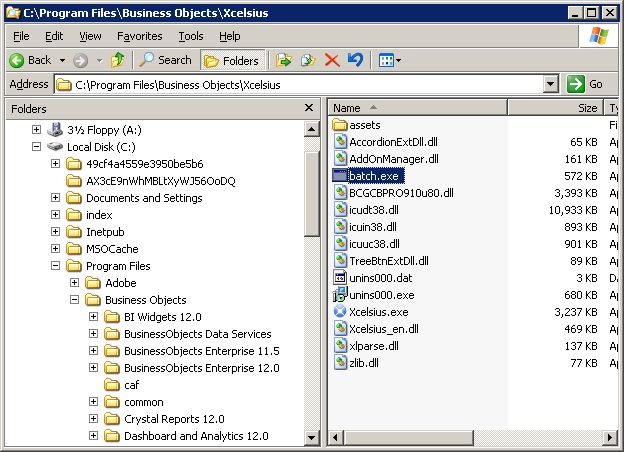The width and height of the screenshot is (624, 452).
Task: Select the icudt38.dll file icon
Action: (x=340, y=209)
